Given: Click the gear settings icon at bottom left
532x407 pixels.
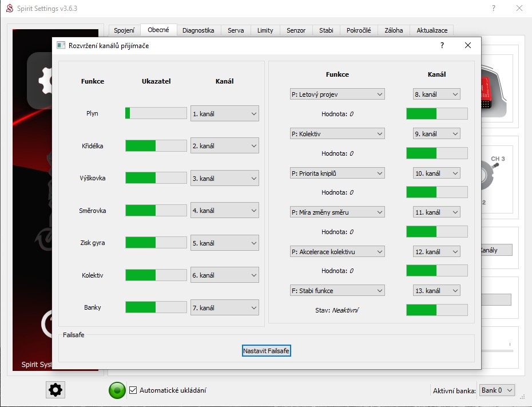Looking at the screenshot, I should pos(55,390).
